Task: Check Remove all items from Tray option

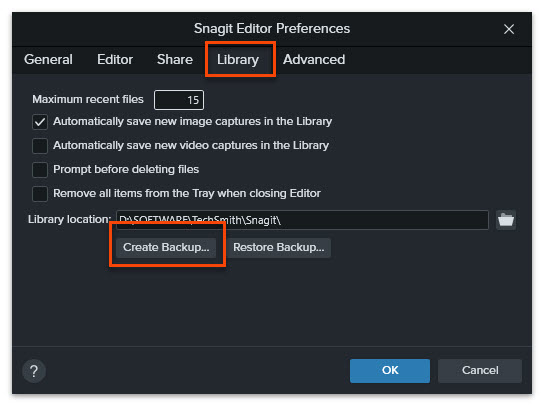Action: (x=40, y=194)
